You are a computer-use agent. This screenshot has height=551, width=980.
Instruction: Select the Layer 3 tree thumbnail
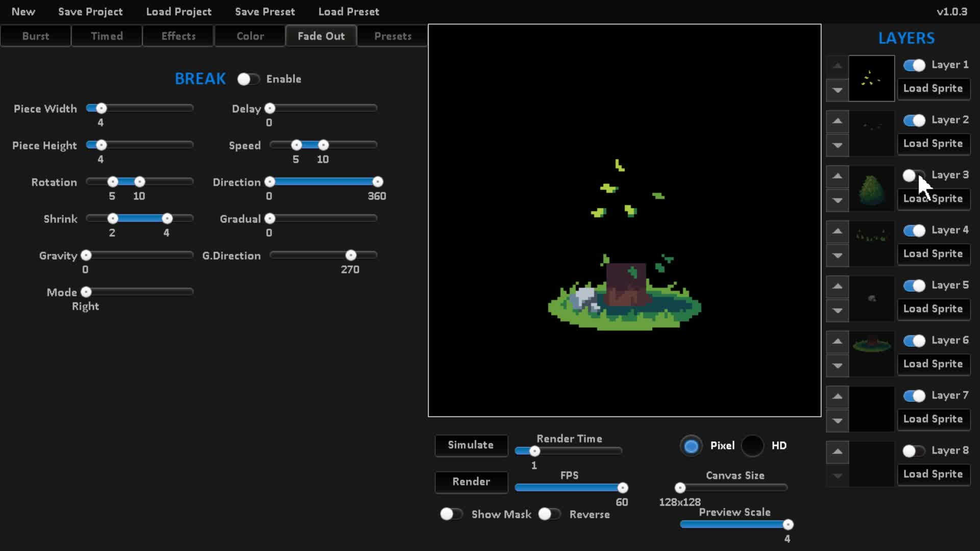click(871, 189)
